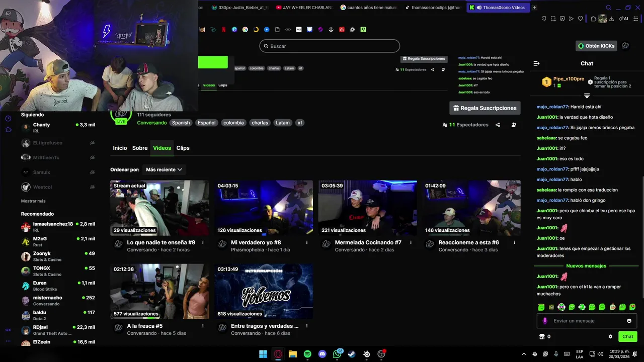The height and width of the screenshot is (362, 644).
Task: Expand Mostrar más in followed channels
Action: point(33,201)
